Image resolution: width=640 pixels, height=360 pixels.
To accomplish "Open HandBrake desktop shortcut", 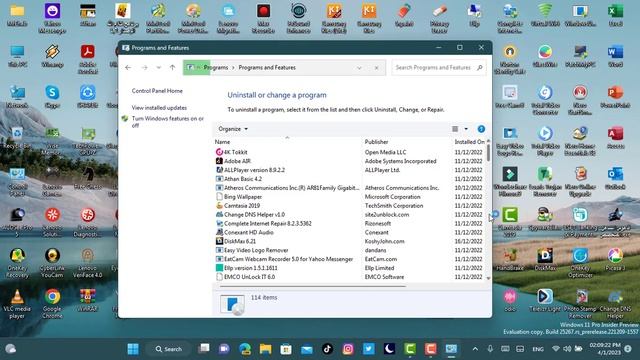I will (x=510, y=260).
